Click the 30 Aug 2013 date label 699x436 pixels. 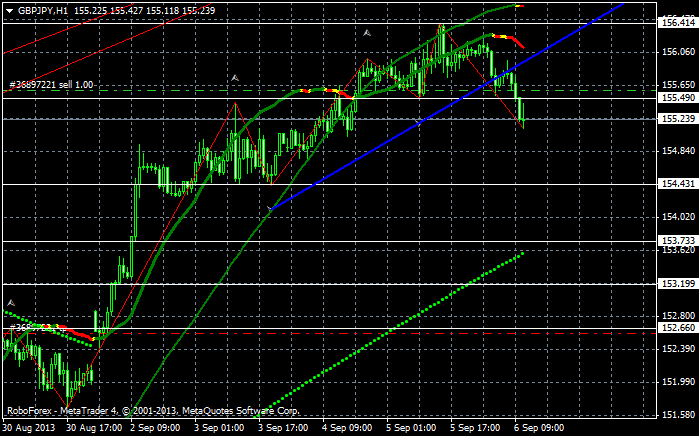point(29,428)
